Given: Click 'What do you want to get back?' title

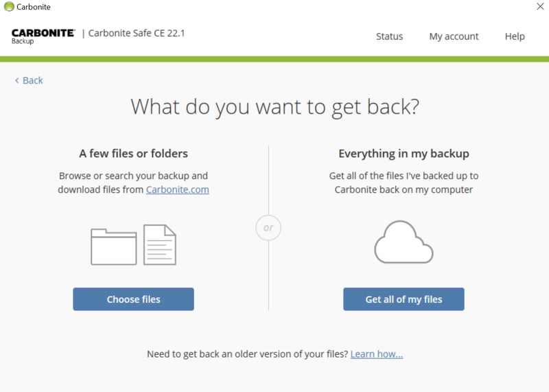Looking at the screenshot, I should [x=274, y=107].
